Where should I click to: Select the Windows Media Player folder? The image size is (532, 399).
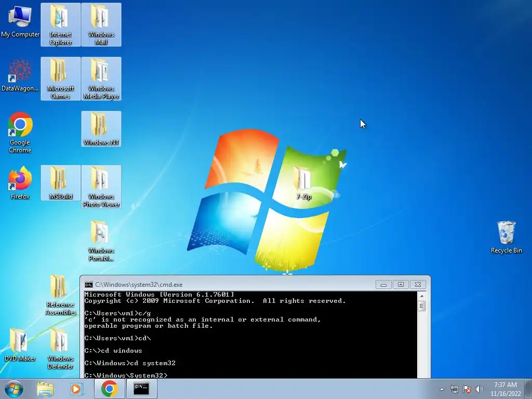101,78
